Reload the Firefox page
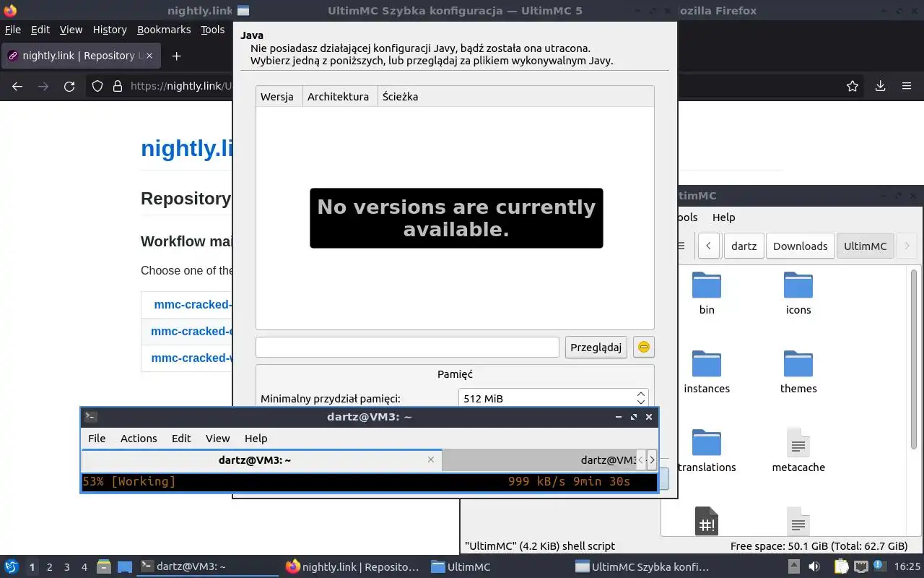924x578 pixels. (x=69, y=86)
